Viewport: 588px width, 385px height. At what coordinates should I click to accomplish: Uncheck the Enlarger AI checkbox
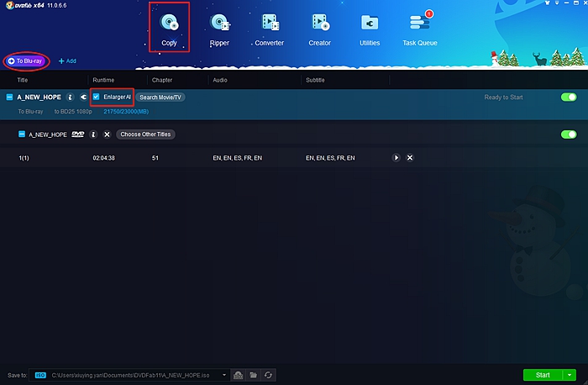click(x=97, y=98)
